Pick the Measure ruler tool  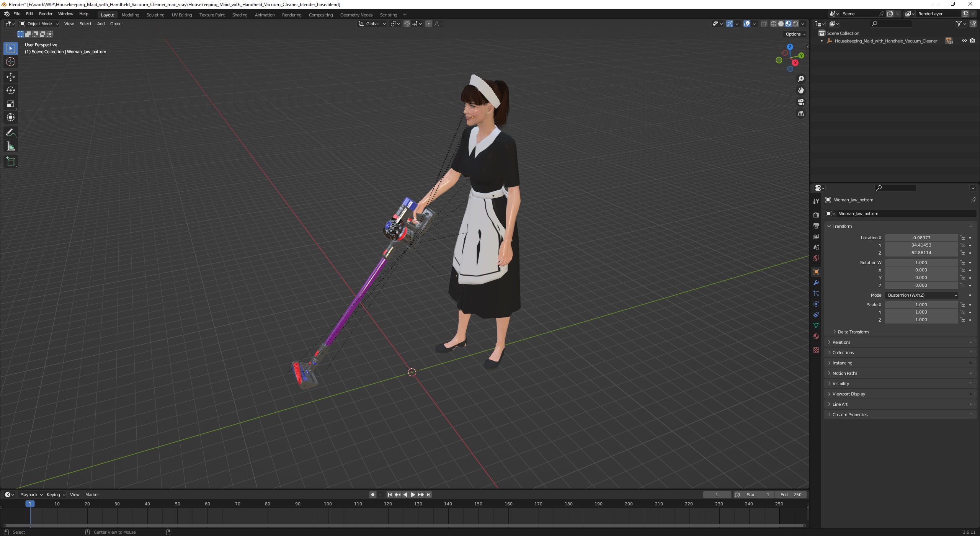coord(11,146)
